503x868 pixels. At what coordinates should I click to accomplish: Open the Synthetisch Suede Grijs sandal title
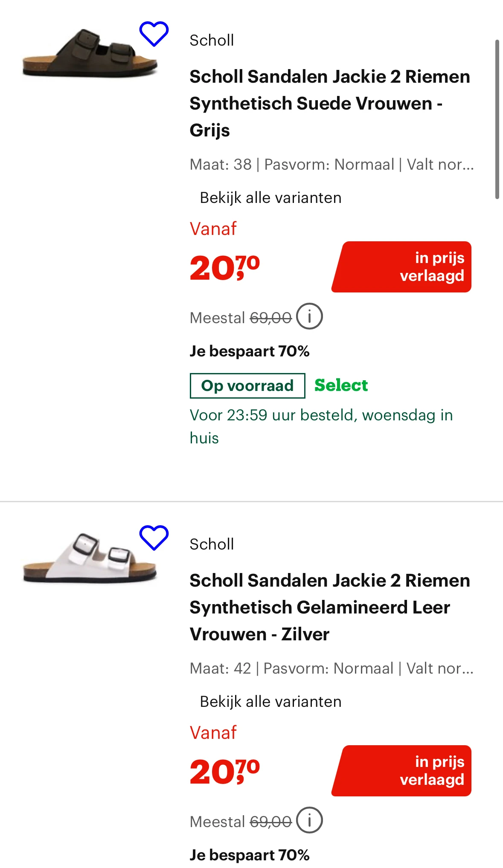point(329,103)
